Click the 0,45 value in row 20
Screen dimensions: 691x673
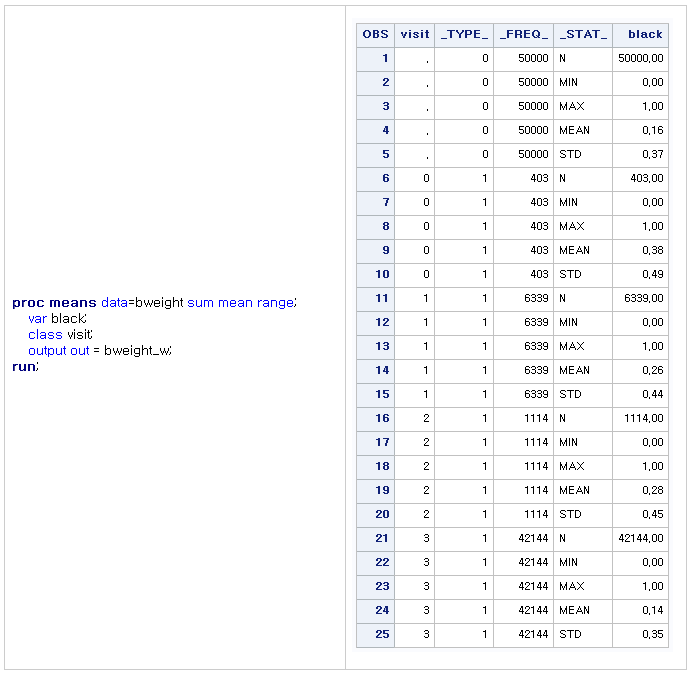click(653, 514)
